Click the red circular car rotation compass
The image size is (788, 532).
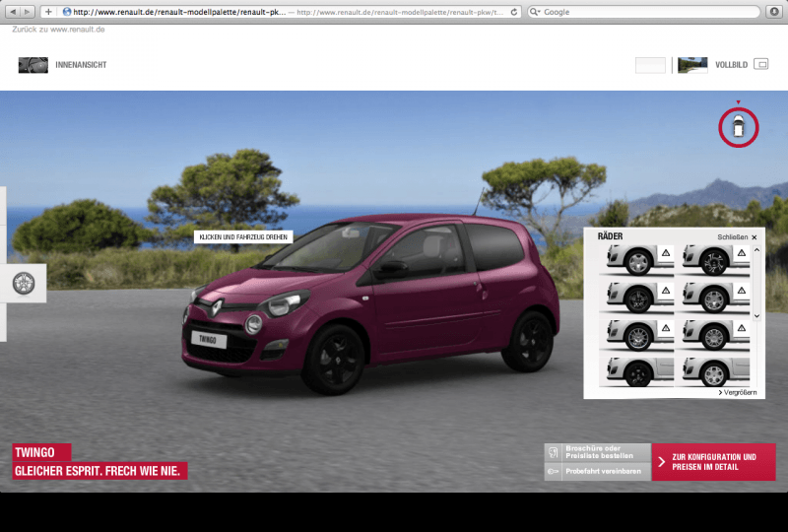pyautogui.click(x=738, y=127)
